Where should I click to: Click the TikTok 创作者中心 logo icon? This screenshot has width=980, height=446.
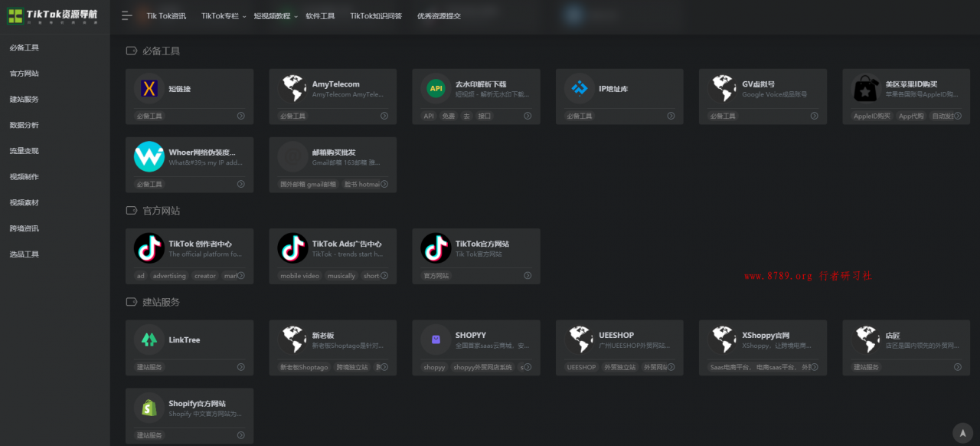(x=149, y=248)
